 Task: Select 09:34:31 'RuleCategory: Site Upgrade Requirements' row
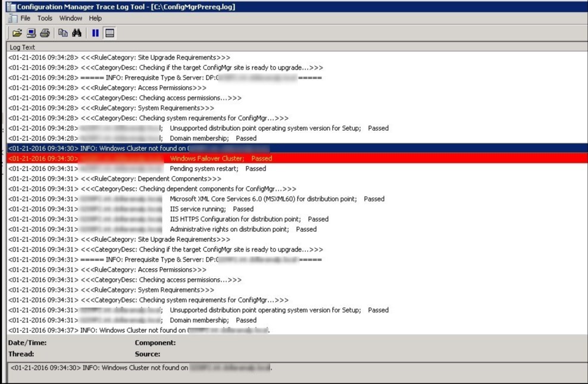click(x=297, y=240)
